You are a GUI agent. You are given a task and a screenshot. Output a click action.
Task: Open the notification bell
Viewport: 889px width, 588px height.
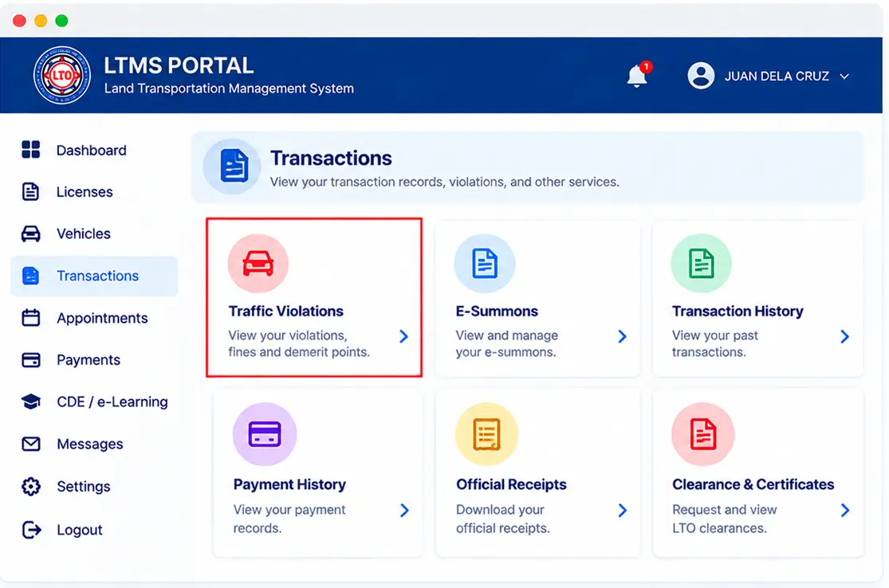[x=637, y=76]
